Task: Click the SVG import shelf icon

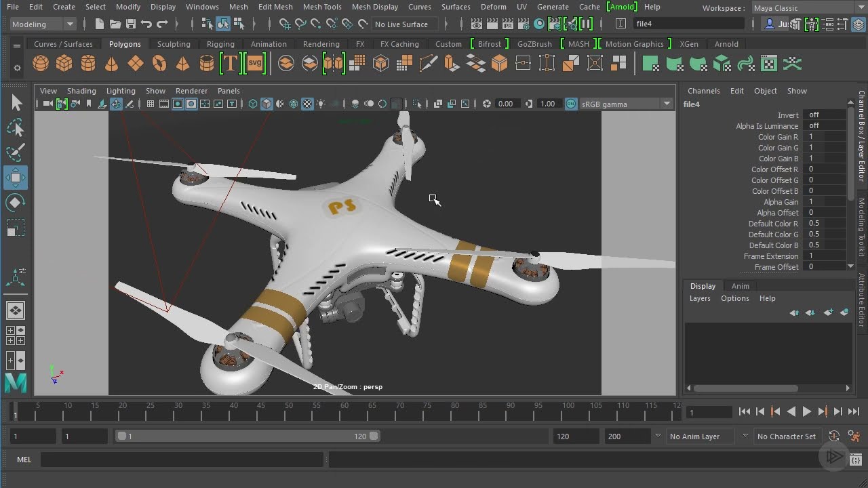Action: pos(255,64)
